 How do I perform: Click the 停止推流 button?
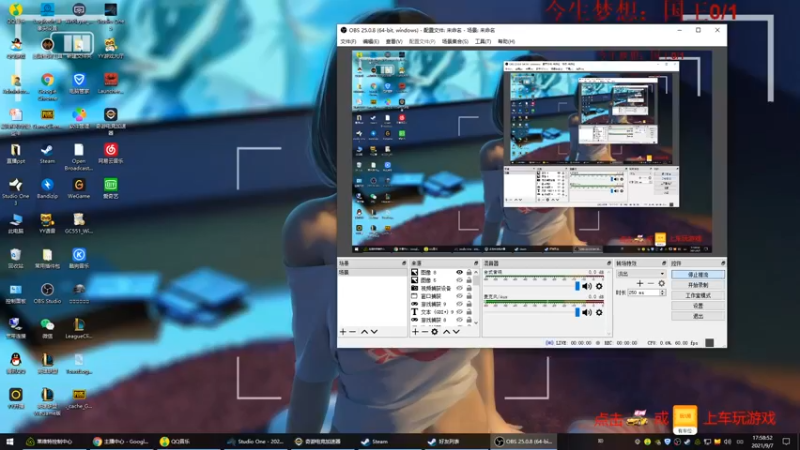pos(698,274)
